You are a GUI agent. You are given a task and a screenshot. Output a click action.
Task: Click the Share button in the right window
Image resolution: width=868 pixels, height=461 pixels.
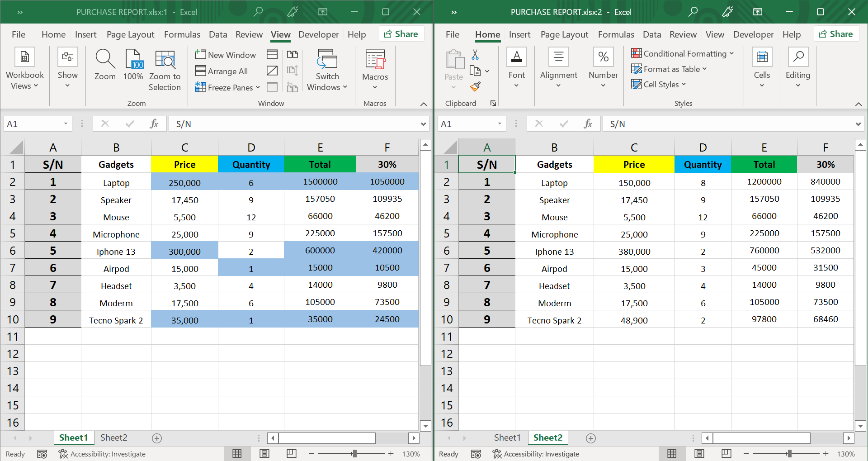(836, 33)
